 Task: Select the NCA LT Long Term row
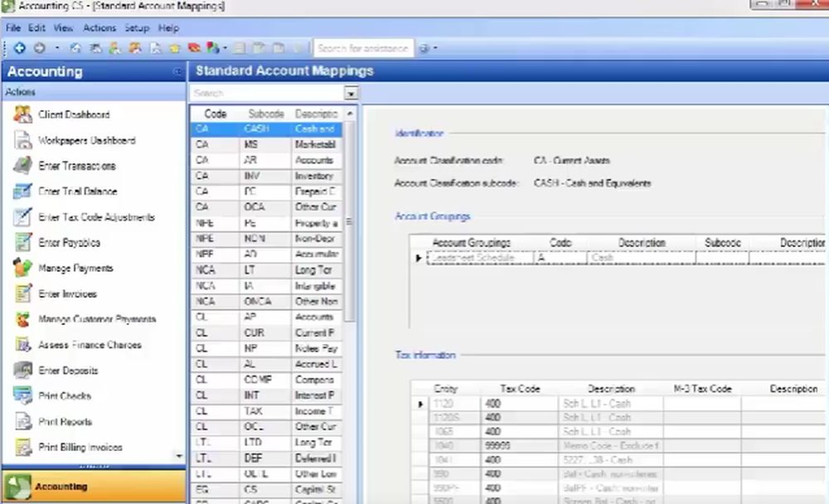[267, 269]
